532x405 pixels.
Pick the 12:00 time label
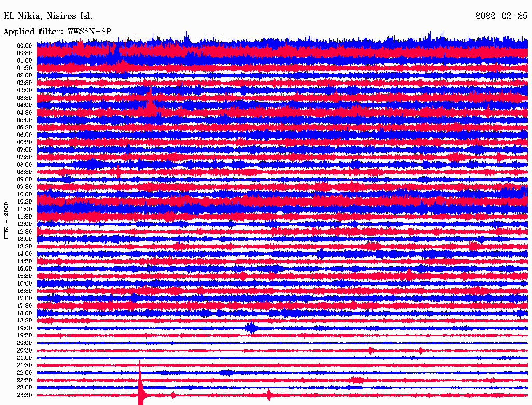click(24, 224)
